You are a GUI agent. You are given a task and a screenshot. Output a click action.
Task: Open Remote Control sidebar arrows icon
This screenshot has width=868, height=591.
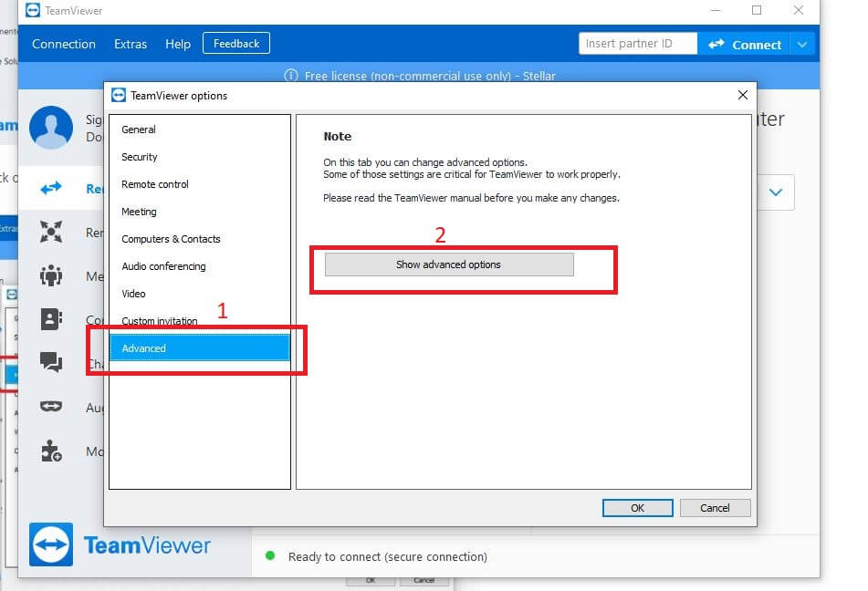point(51,188)
